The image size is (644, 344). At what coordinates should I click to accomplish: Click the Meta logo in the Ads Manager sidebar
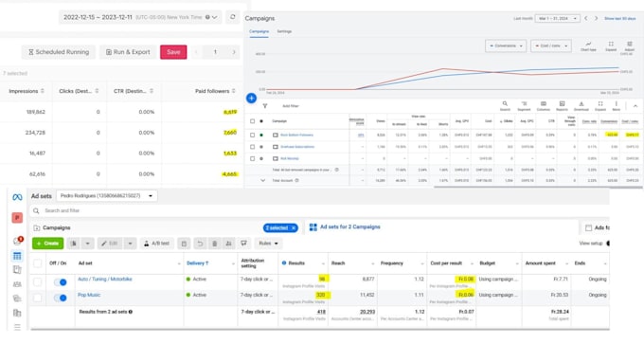(17, 197)
